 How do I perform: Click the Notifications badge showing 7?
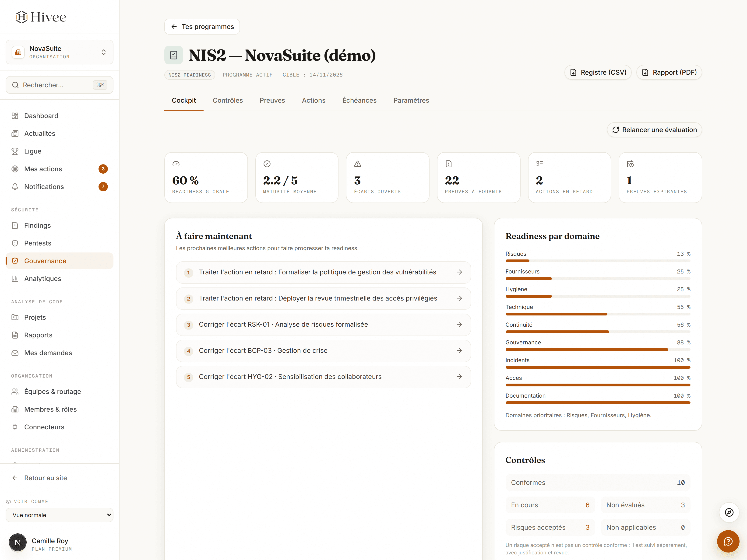click(103, 187)
